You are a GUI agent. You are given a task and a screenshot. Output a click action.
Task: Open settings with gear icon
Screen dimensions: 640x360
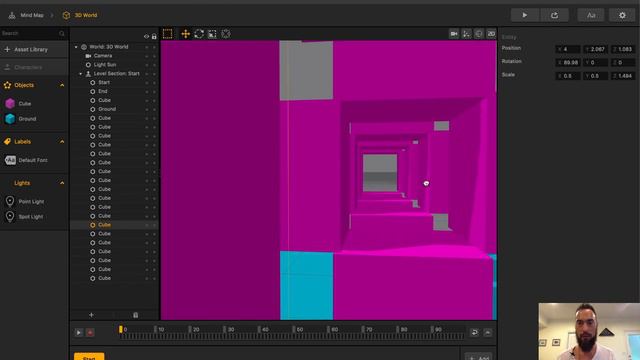(622, 15)
